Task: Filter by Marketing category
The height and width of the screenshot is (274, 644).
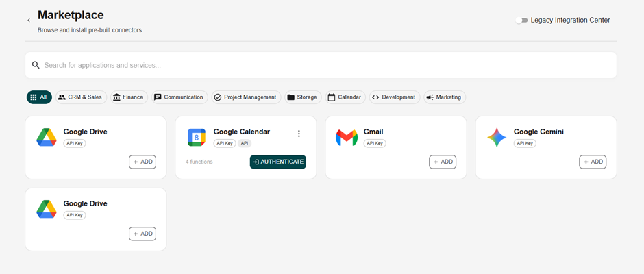Action: (x=445, y=97)
